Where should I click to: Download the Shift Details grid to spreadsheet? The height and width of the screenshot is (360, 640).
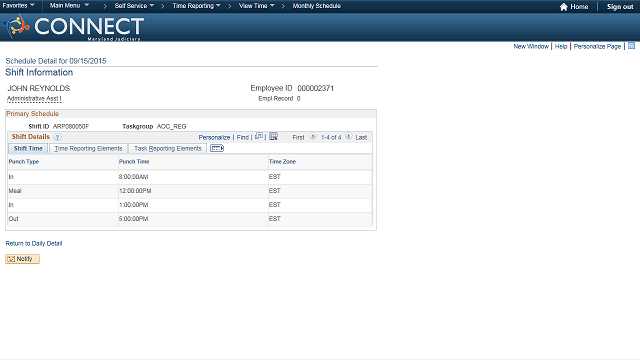point(273,136)
